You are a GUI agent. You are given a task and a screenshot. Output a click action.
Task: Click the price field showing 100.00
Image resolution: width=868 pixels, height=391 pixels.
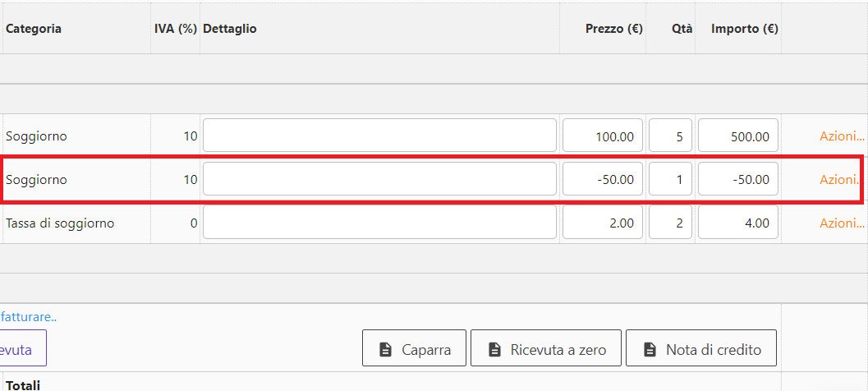tap(603, 136)
